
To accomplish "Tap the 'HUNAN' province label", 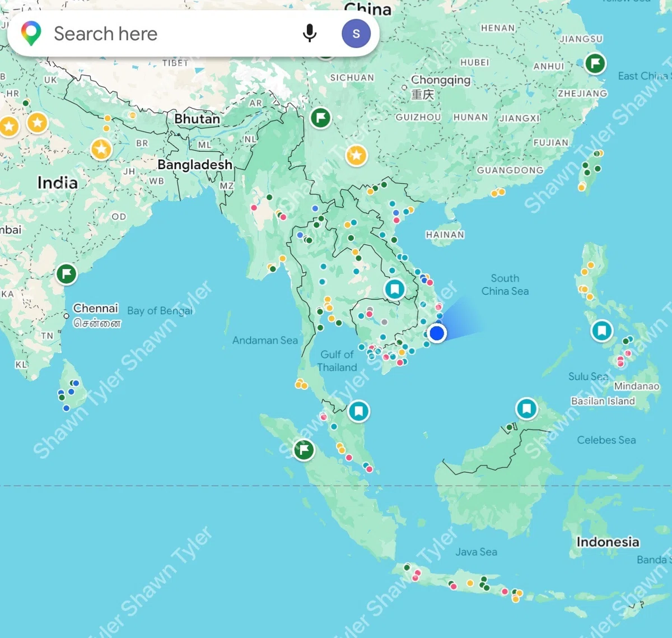I will click(x=470, y=117).
